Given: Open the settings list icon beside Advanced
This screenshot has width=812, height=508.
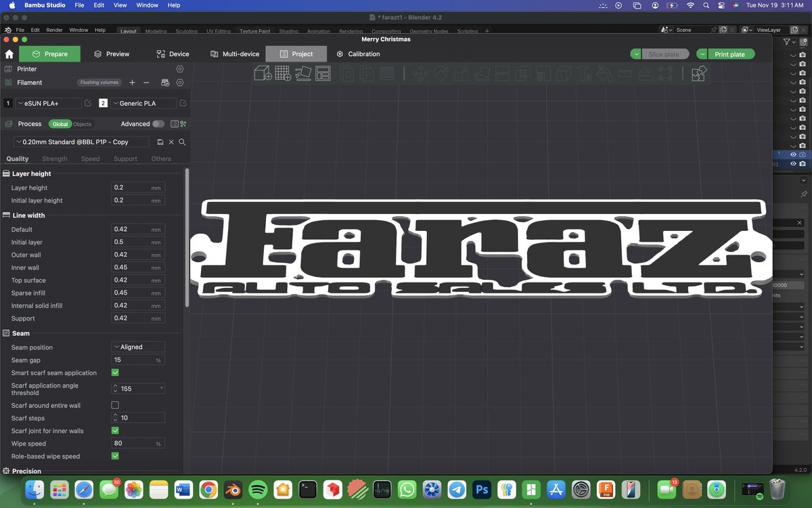Looking at the screenshot, I should click(x=175, y=124).
